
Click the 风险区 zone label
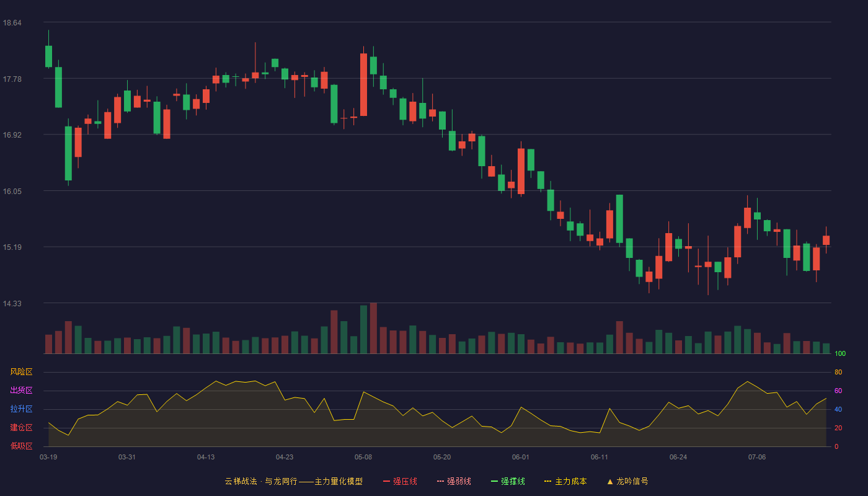click(x=21, y=372)
